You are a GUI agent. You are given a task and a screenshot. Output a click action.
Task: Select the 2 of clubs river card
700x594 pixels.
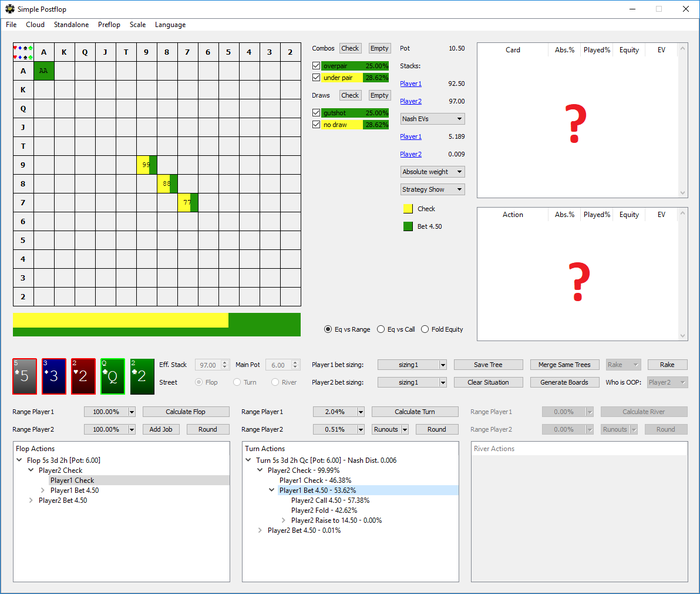[142, 376]
